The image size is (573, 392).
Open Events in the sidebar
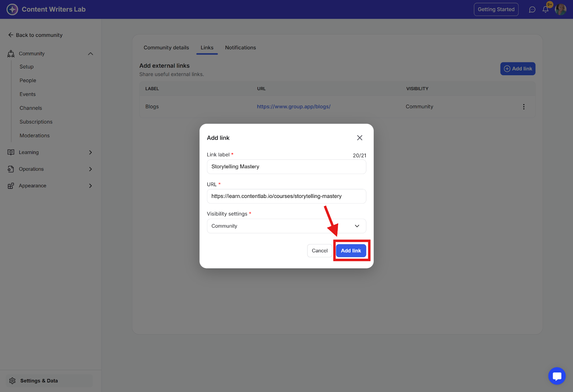(28, 95)
